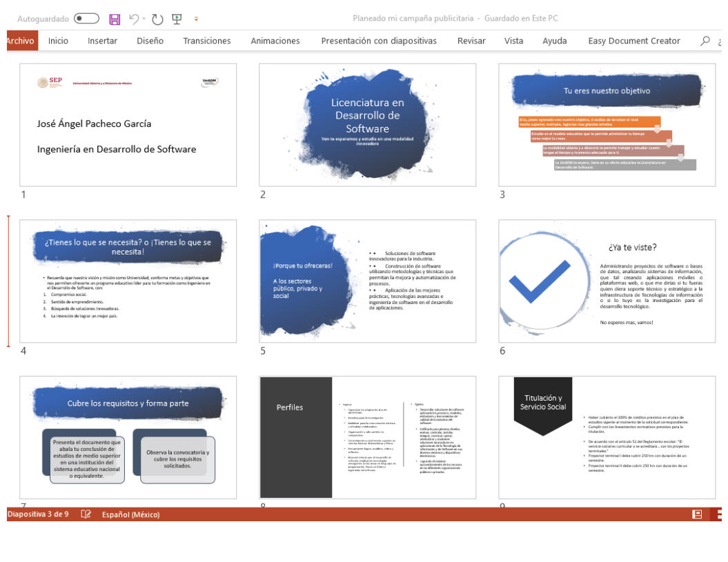Select slide 2 Licenciatura en Desarrollo de Software

[x=367, y=125]
